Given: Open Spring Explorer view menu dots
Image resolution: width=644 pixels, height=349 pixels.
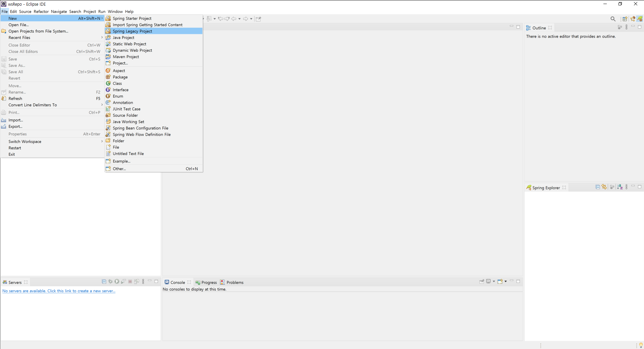Looking at the screenshot, I should pyautogui.click(x=627, y=187).
